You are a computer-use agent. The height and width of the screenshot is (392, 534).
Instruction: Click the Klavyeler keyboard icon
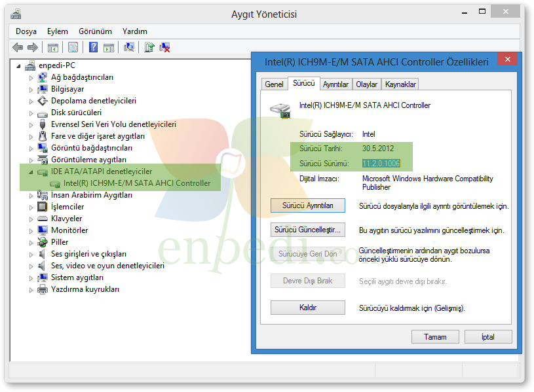(x=42, y=219)
